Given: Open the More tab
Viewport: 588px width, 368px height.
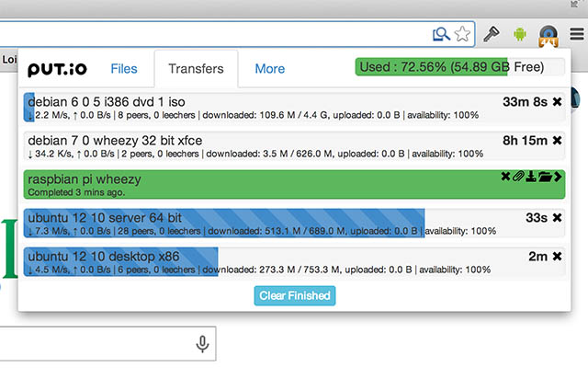Looking at the screenshot, I should coord(269,69).
